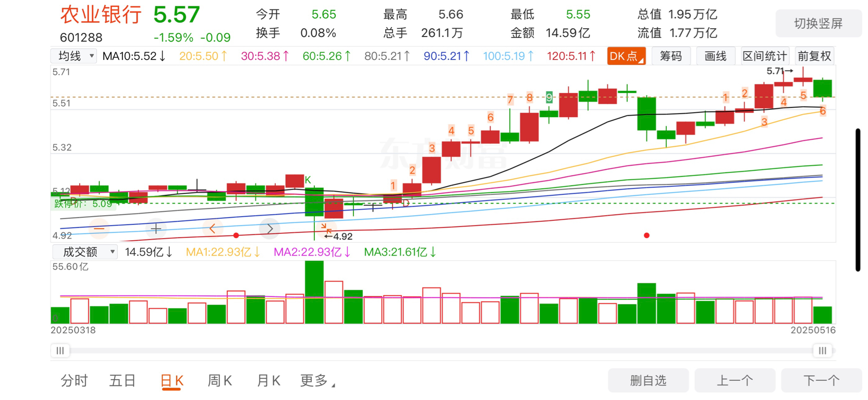Tap the current price 5.57

[177, 15]
